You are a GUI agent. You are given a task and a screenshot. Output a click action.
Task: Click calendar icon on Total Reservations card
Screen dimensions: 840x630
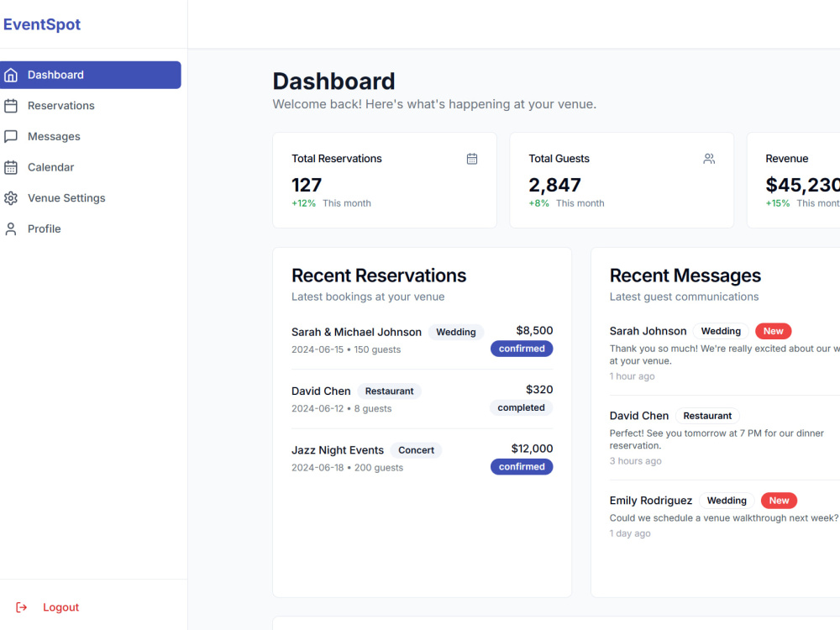click(472, 159)
